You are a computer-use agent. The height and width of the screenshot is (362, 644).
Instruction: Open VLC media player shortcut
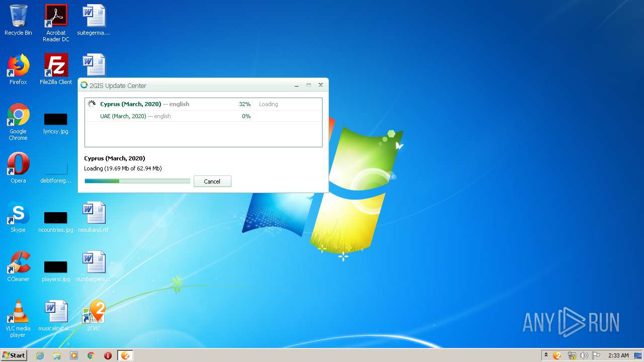(x=18, y=319)
